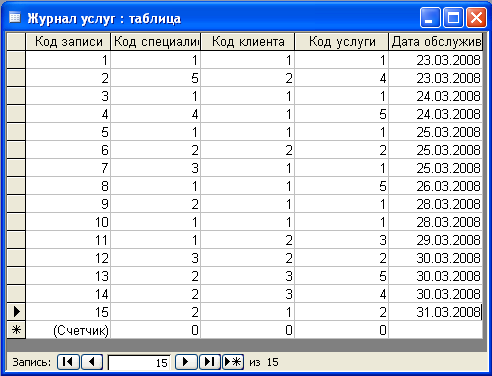The height and width of the screenshot is (376, 492).
Task: Click date cell 29.03.2008 in record 11
Action: (x=436, y=240)
